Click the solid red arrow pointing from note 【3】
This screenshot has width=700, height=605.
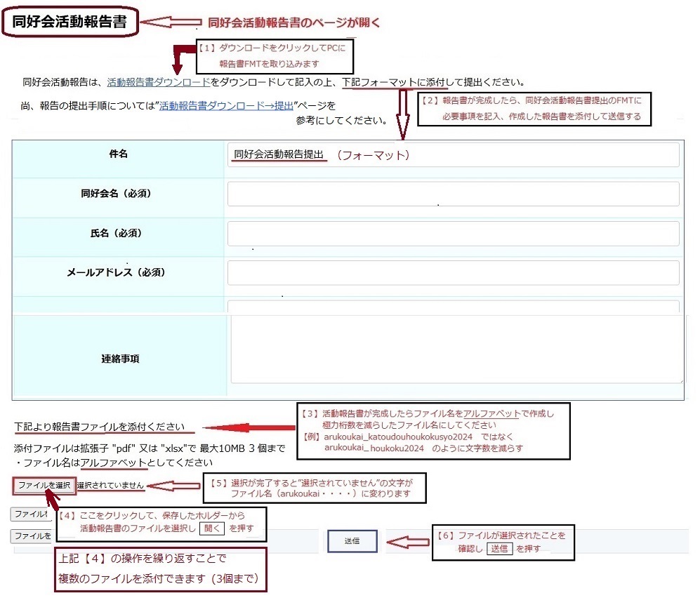point(248,428)
